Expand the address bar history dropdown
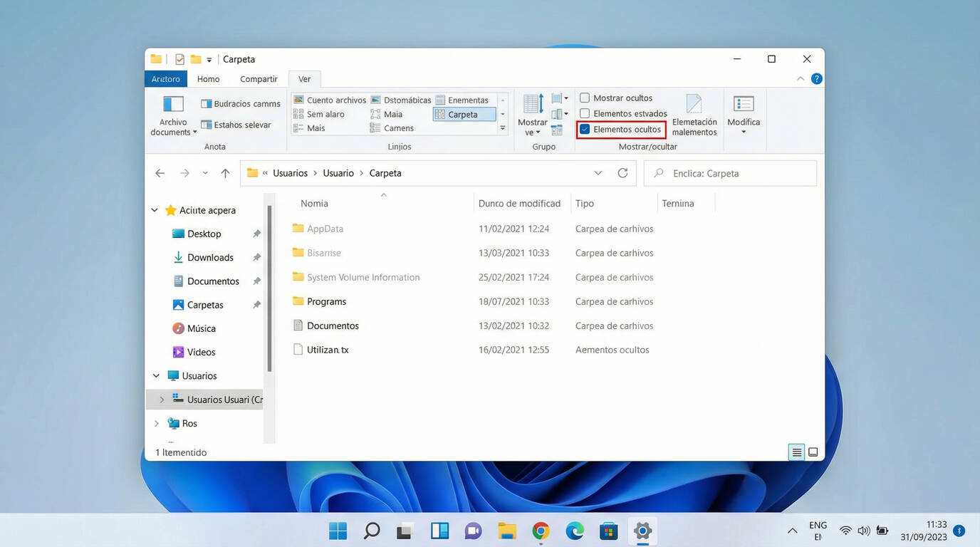 (598, 173)
